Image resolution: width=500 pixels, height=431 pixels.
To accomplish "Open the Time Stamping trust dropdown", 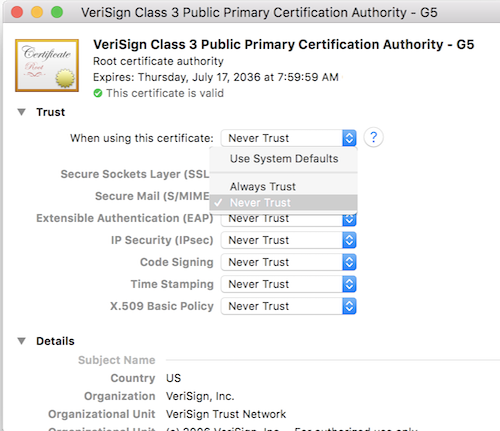I will (289, 284).
